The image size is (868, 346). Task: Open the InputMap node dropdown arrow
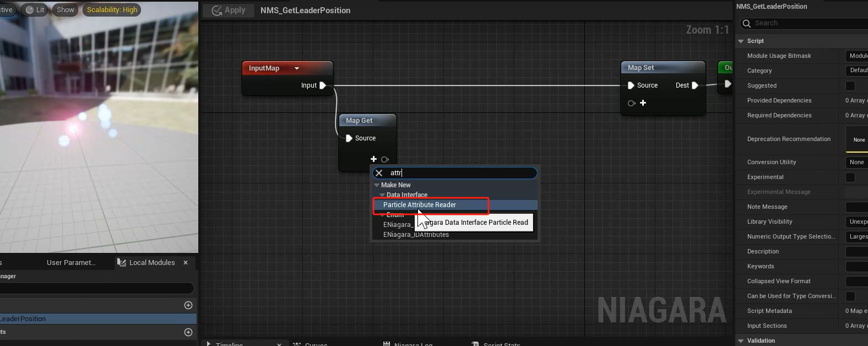[297, 68]
